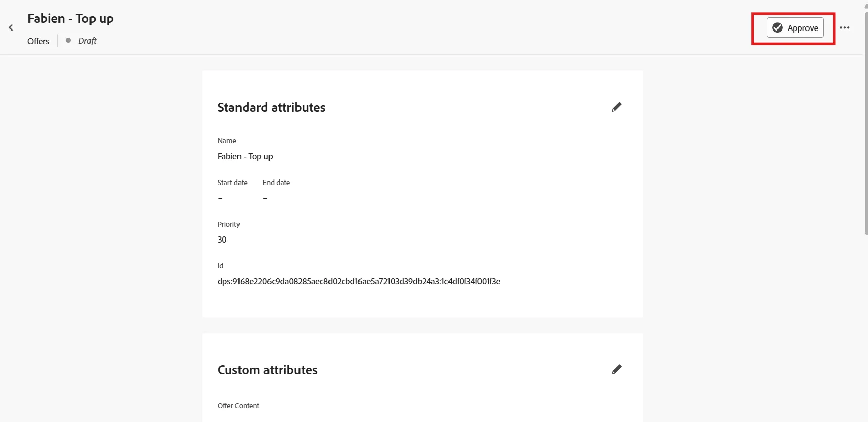Click the Offer Content label

tap(238, 406)
